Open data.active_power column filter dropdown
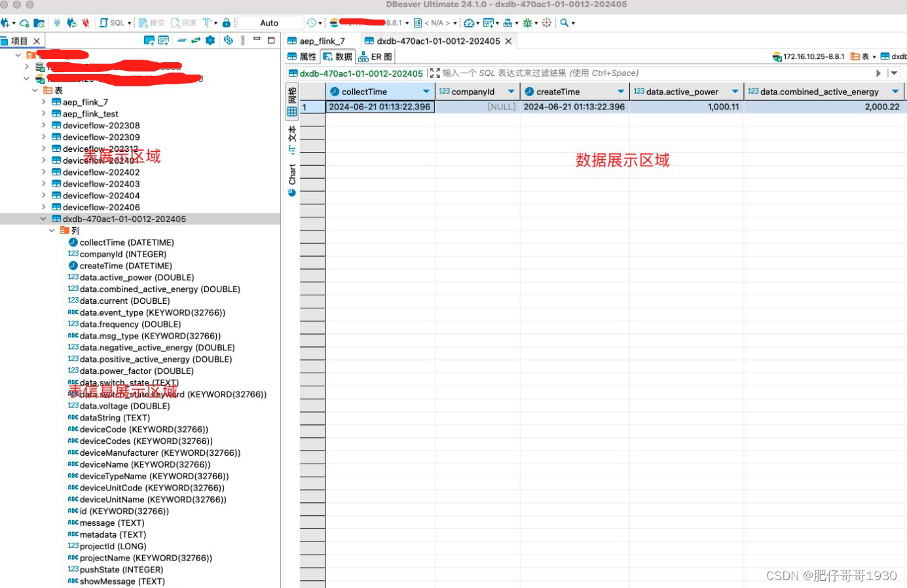The height and width of the screenshot is (588, 907). click(x=735, y=92)
